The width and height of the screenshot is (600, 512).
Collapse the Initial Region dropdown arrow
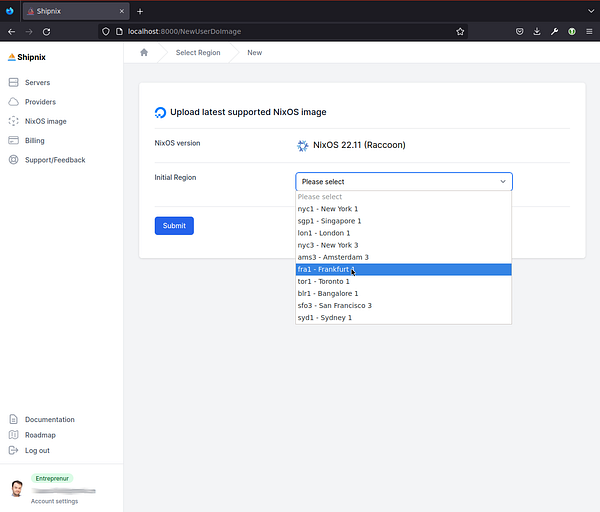(x=503, y=181)
